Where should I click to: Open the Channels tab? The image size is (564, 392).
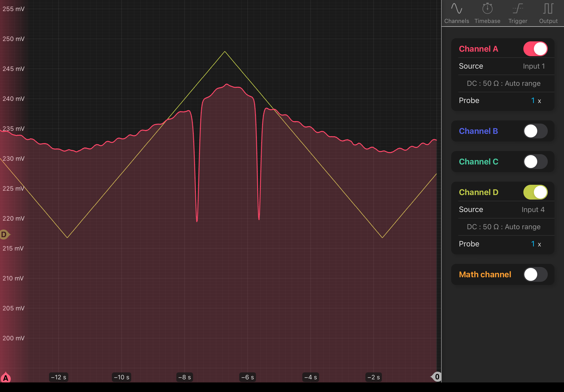456,13
